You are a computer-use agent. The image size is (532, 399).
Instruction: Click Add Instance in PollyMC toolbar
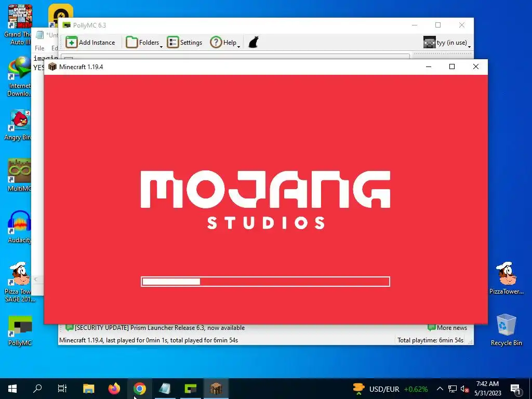pos(90,43)
